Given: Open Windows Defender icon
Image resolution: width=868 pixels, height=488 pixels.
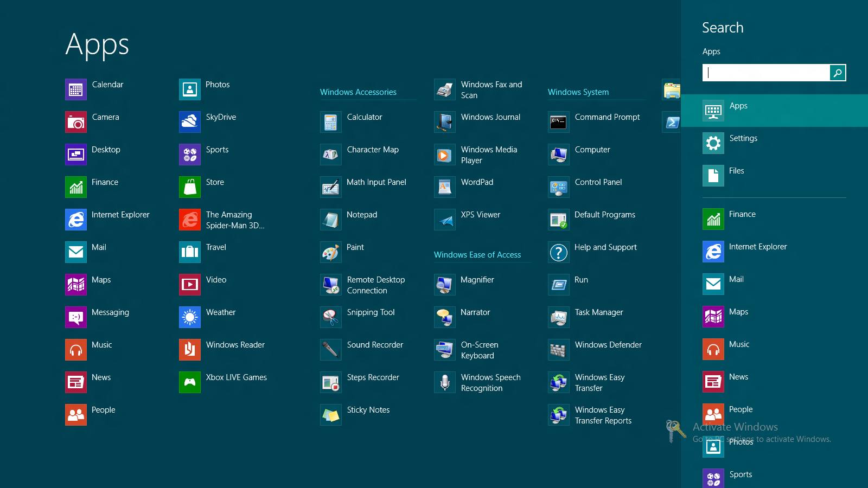Looking at the screenshot, I should (x=558, y=350).
